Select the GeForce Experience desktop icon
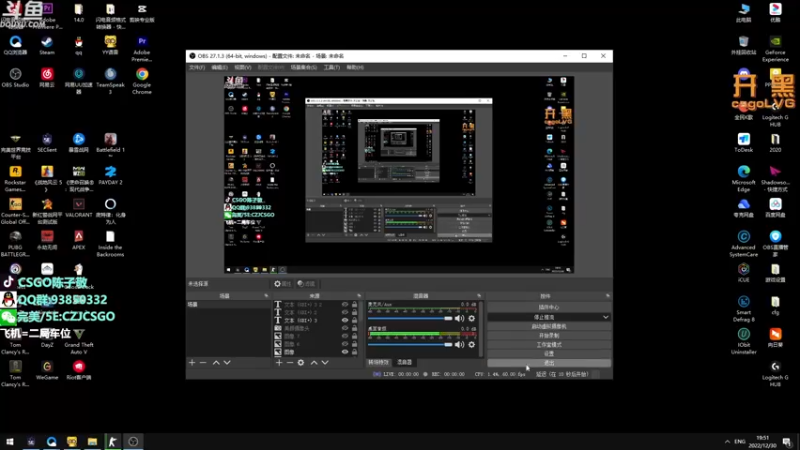 coord(775,48)
